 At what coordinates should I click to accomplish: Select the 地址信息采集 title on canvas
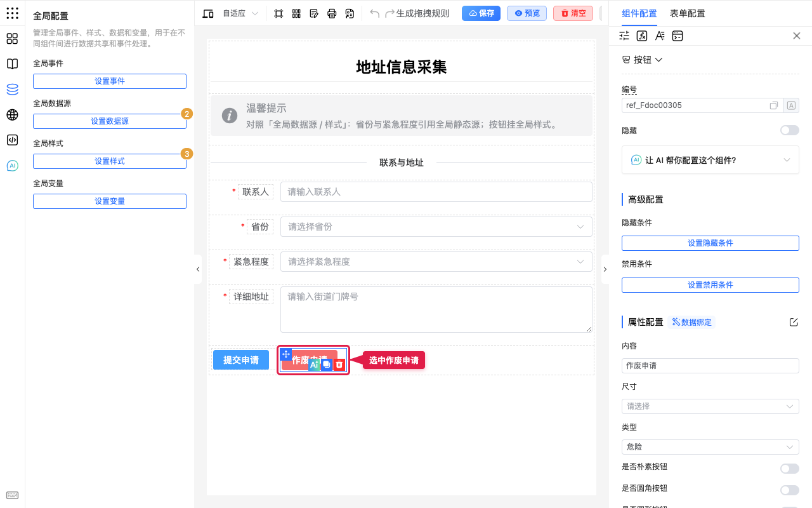402,67
